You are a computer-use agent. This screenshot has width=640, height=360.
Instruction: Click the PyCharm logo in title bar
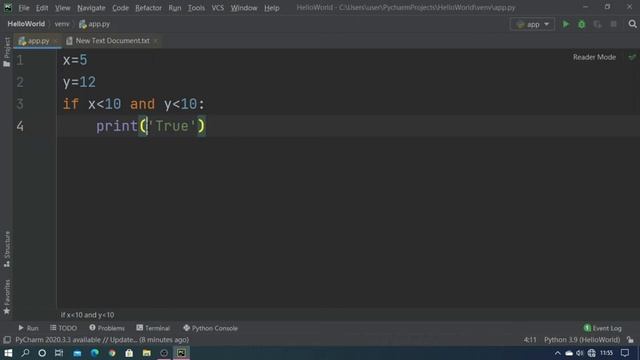[8, 7]
